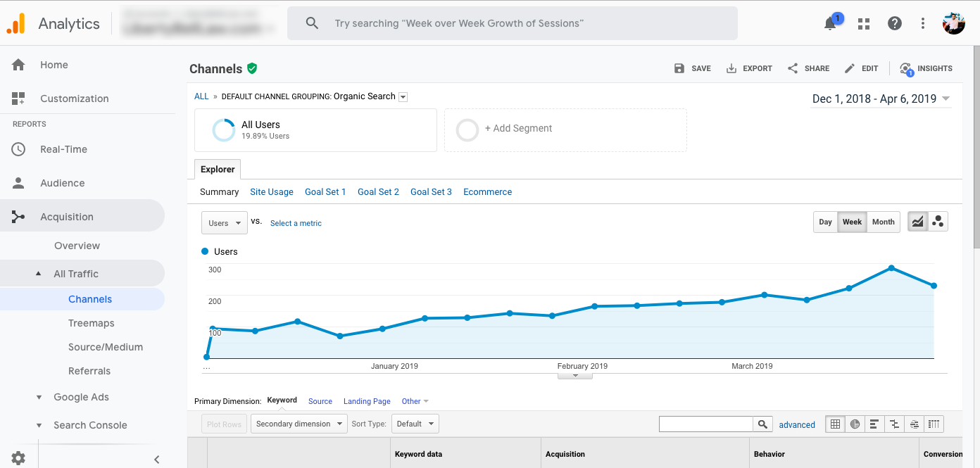Click the Select a metric link
Image resolution: width=980 pixels, height=468 pixels.
click(x=296, y=223)
